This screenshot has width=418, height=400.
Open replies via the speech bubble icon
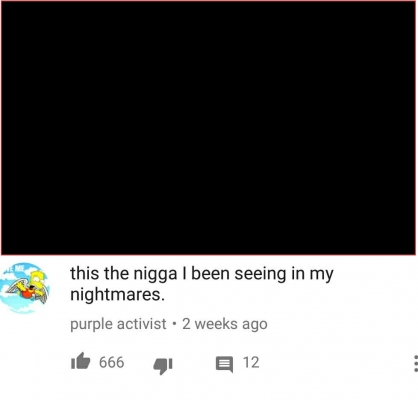click(224, 364)
